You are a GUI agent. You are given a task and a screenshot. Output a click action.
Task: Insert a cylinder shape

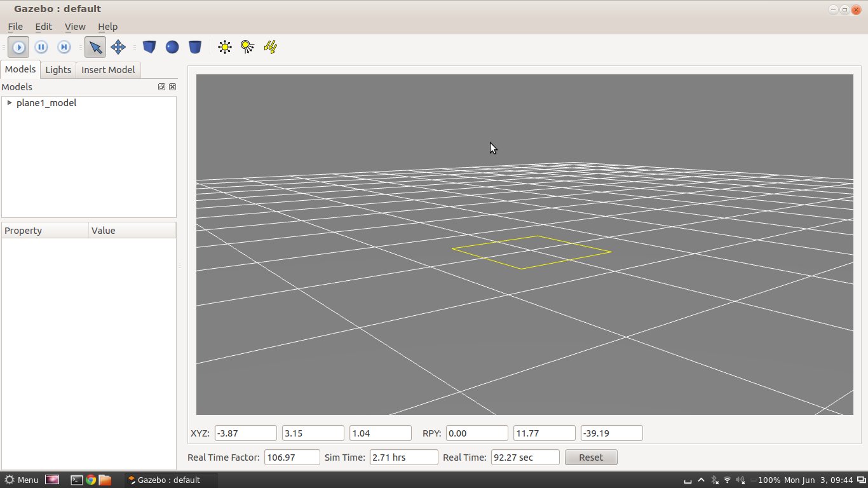(x=195, y=47)
